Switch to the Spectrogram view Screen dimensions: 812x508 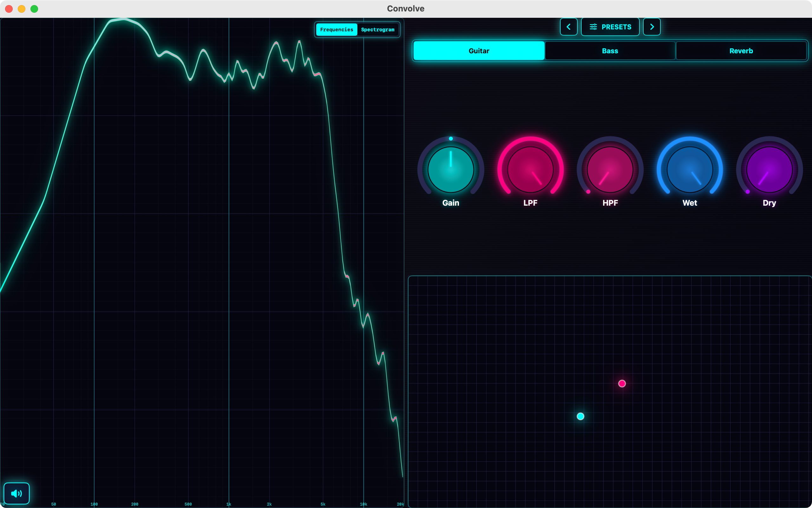(377, 30)
